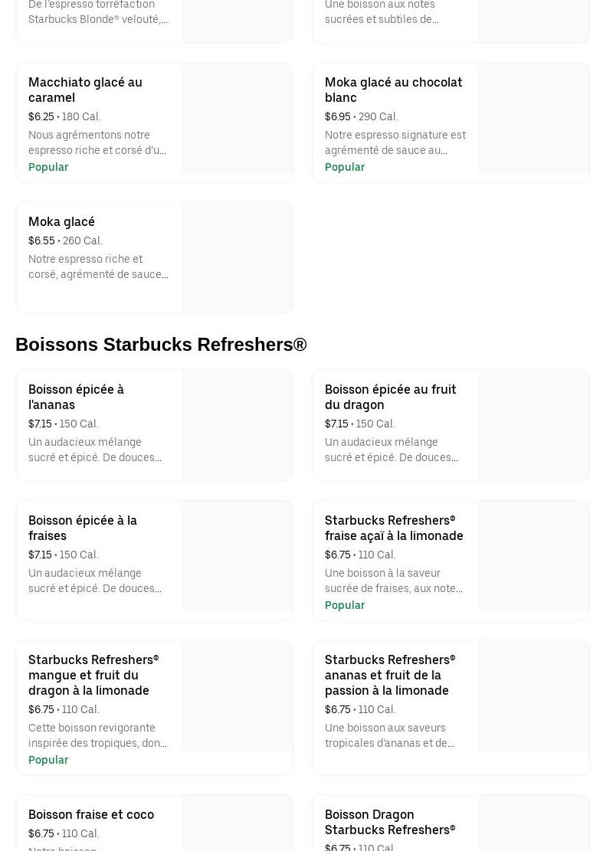Choose Boisson Dragon Starbucks Refreshers

pyautogui.click(x=390, y=822)
